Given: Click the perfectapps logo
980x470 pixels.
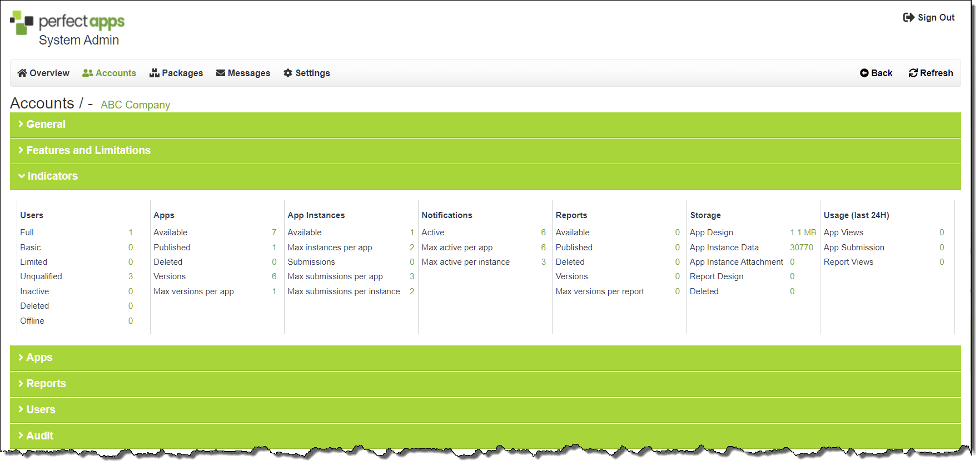Looking at the screenshot, I should click(67, 23).
